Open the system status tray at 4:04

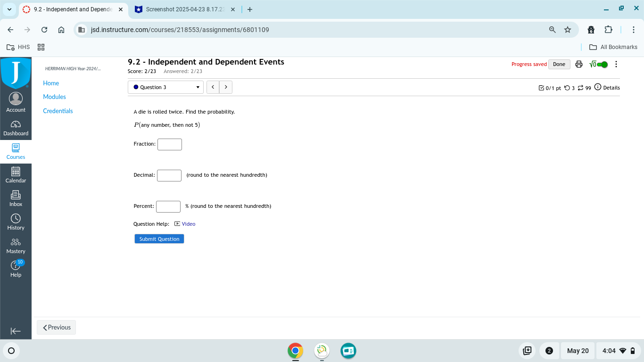click(619, 351)
